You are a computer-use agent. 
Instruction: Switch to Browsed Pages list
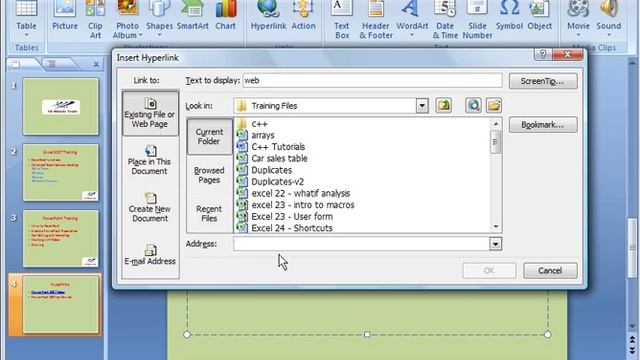(209, 175)
